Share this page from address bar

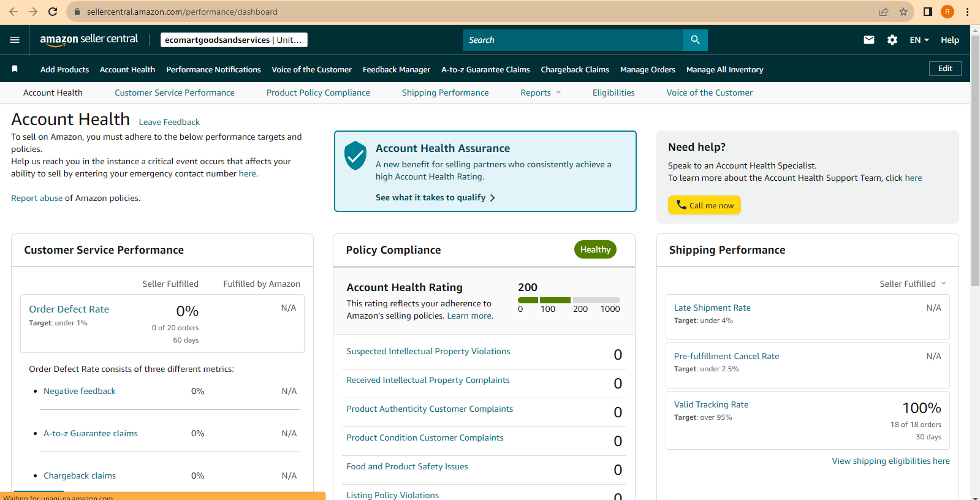point(884,12)
